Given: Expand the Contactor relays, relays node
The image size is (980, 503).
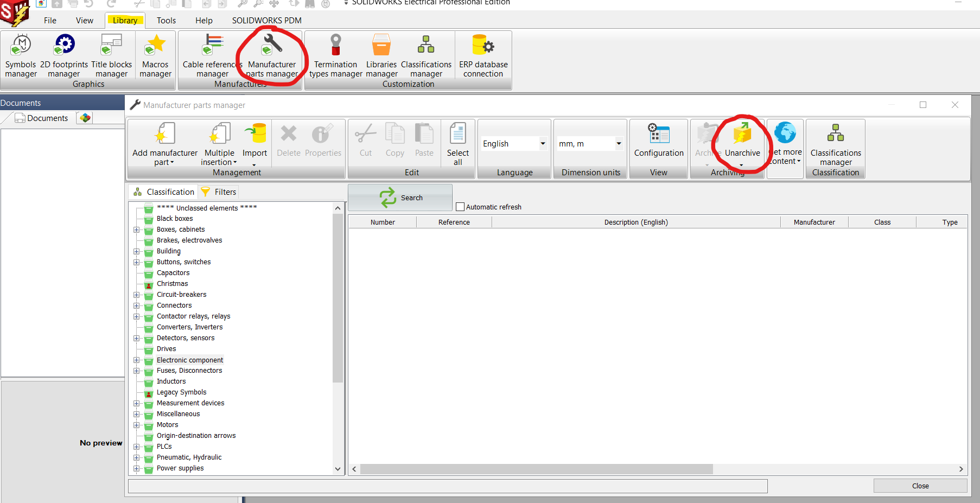Looking at the screenshot, I should (137, 316).
